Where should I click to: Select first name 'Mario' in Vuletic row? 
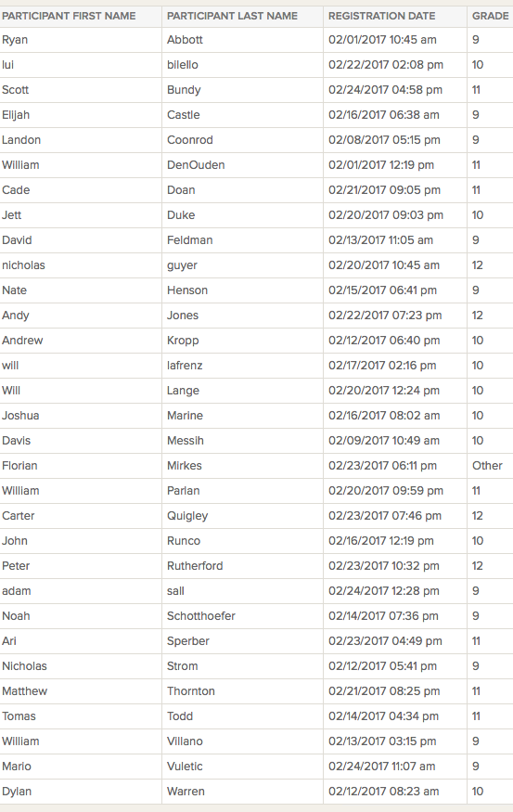click(x=17, y=767)
